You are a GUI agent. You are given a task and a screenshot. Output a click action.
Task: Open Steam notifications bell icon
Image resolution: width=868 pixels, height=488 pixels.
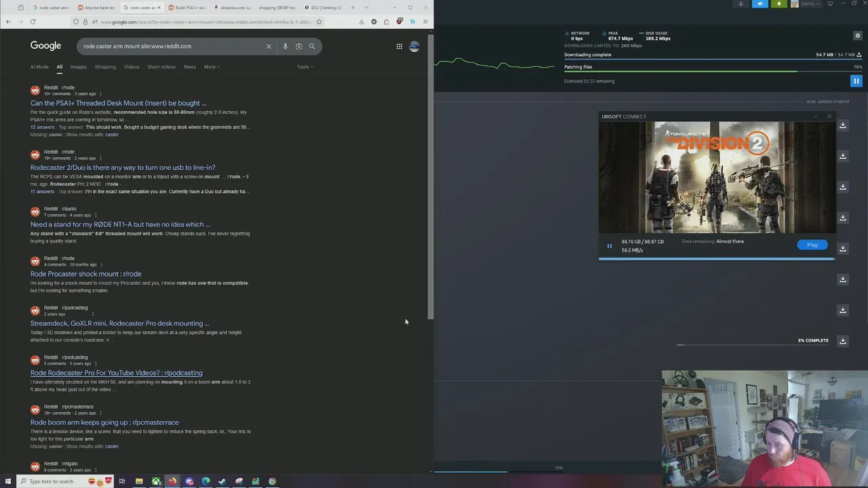point(778,3)
